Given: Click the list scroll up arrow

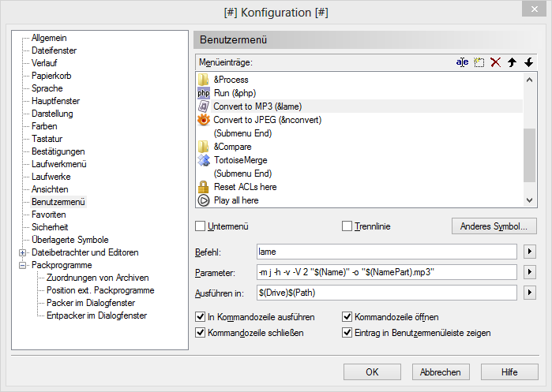Looking at the screenshot, I should pyautogui.click(x=529, y=80).
